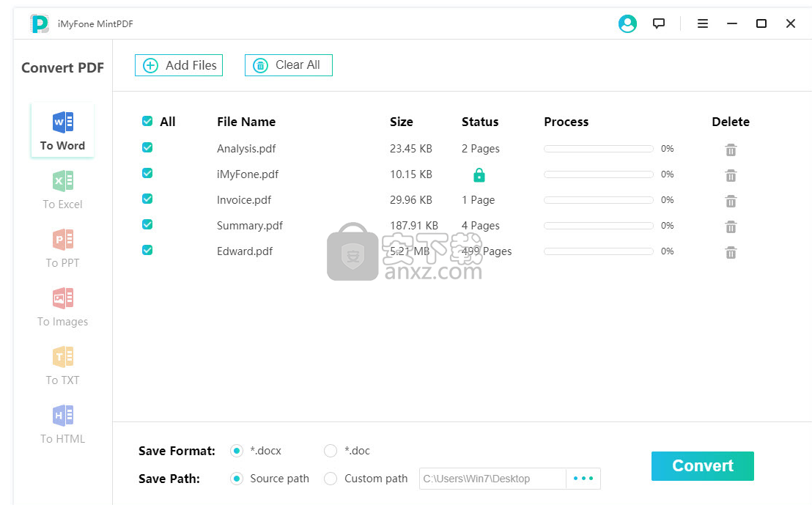The image size is (812, 505).
Task: Switch to the To TXT conversion mode
Action: (63, 365)
